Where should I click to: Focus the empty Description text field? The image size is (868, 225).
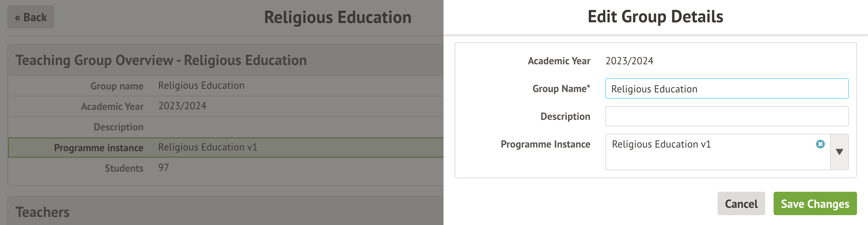click(727, 117)
